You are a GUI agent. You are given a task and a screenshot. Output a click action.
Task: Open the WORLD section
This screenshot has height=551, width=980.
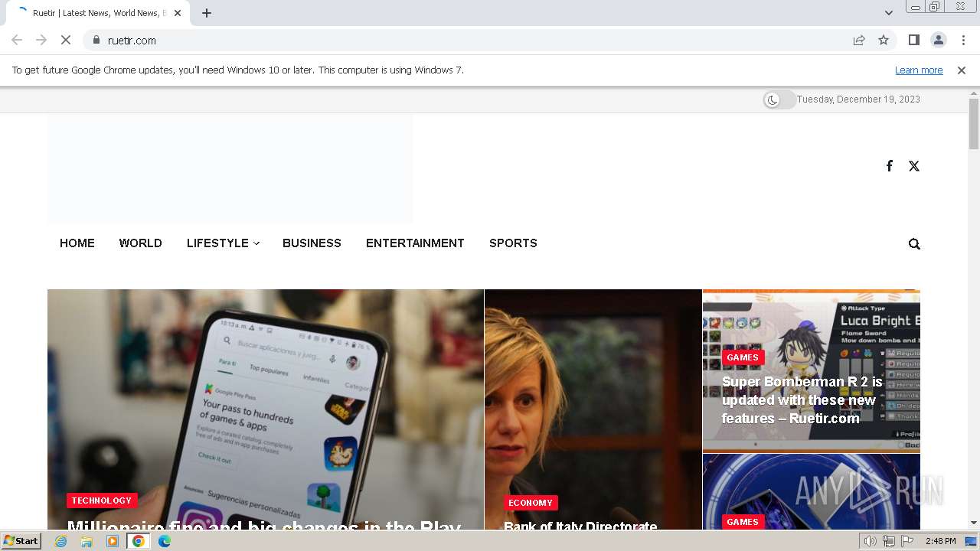point(140,243)
